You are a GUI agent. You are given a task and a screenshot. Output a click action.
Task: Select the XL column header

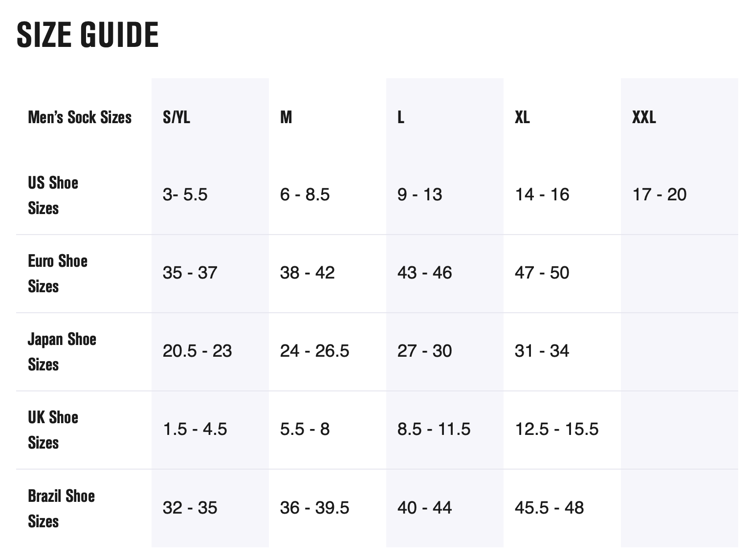point(522,117)
